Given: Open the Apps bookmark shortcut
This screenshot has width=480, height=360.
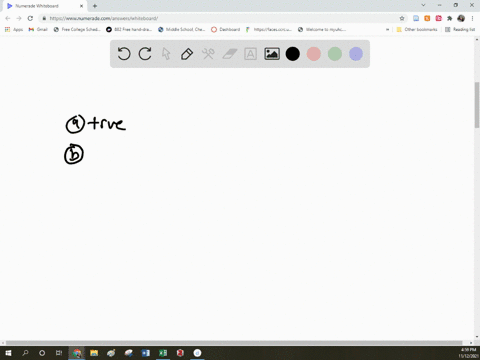Looking at the screenshot, I should click(x=14, y=29).
